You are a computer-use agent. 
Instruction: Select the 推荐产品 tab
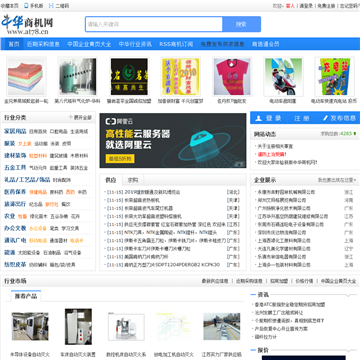(26, 296)
